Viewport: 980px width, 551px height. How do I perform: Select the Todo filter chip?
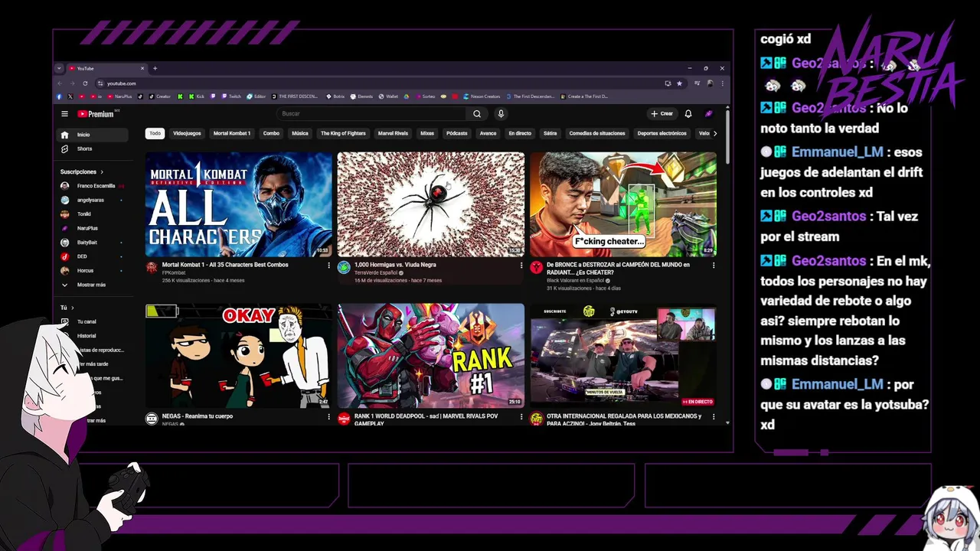[x=155, y=133]
